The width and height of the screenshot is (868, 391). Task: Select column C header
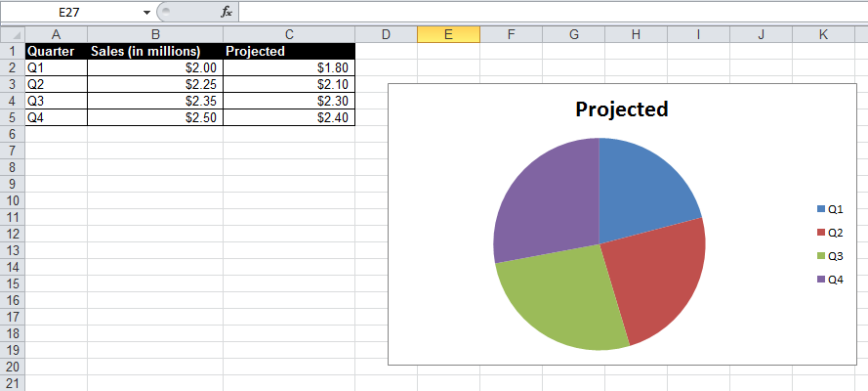289,34
